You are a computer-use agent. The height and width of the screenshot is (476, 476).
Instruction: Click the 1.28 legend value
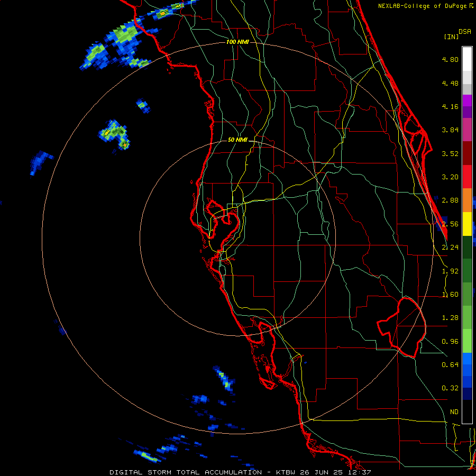[x=450, y=318]
